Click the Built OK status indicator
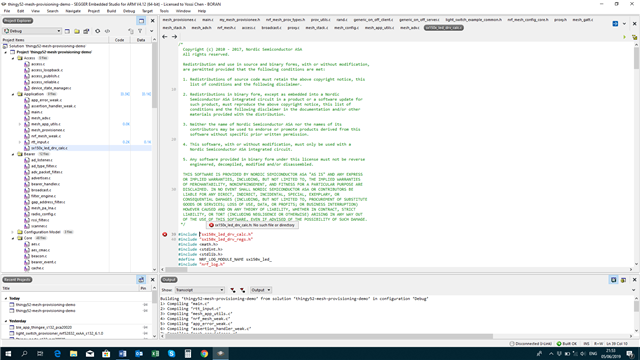Screen dimensions: 640x360 pos(567,344)
